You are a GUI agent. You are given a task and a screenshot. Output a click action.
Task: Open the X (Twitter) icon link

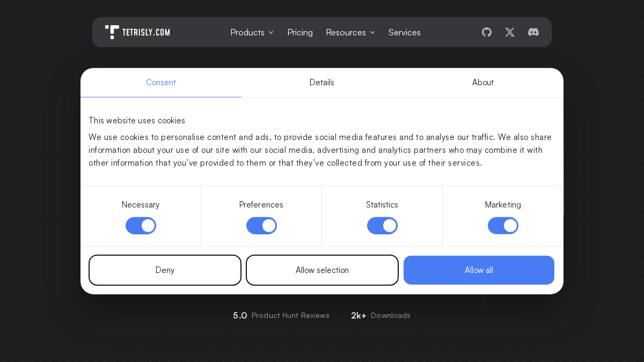pyautogui.click(x=510, y=32)
